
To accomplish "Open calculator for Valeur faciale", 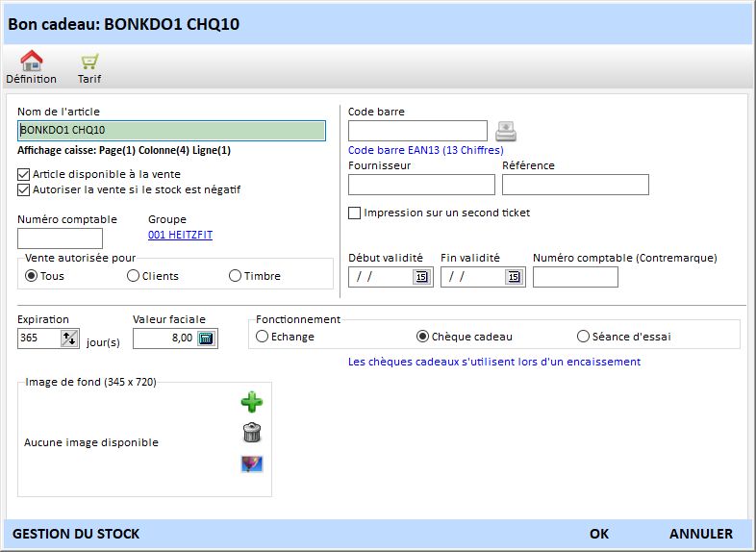I will pyautogui.click(x=208, y=339).
